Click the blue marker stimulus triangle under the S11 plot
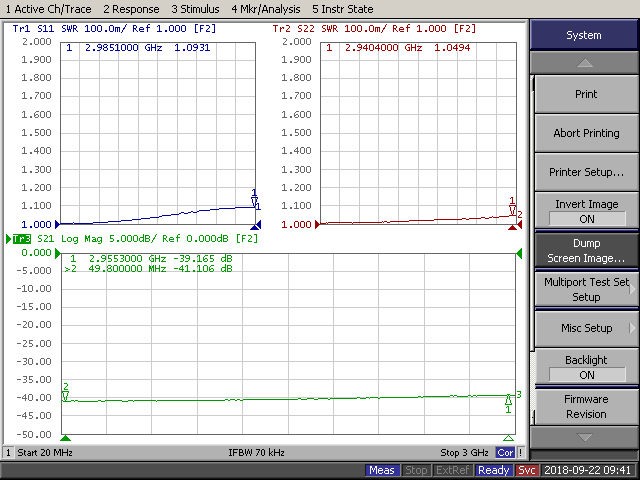640x480 pixels. pos(254,227)
